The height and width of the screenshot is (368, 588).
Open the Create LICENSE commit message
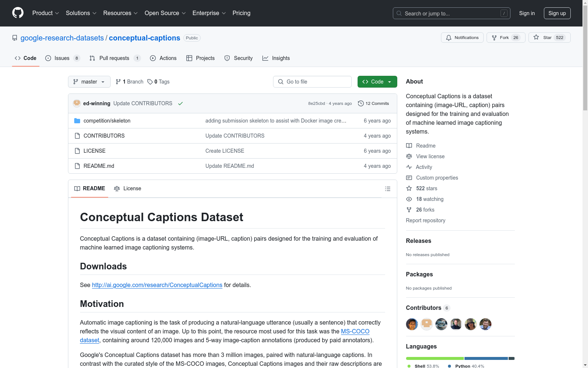click(x=225, y=151)
